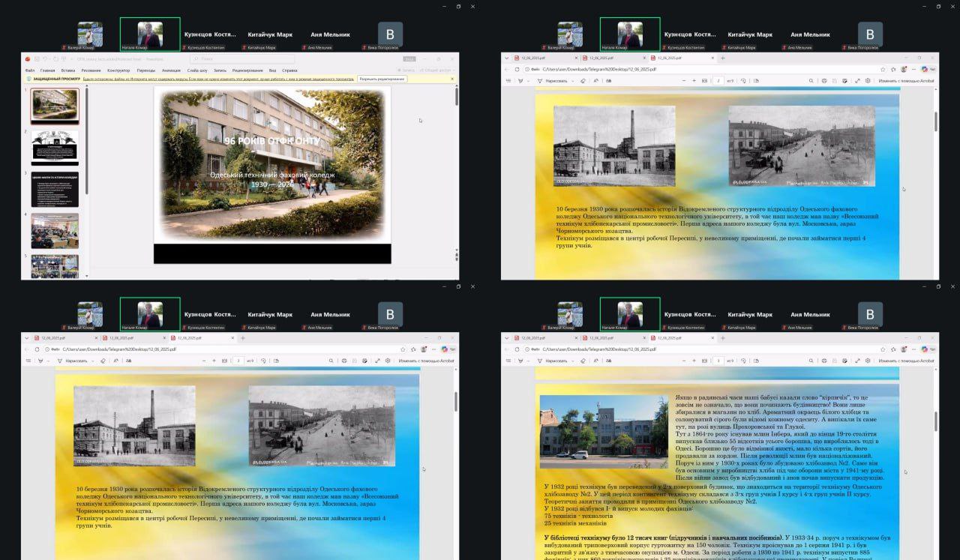Add new tab in bottom-left browser window
This screenshot has width=960, height=560.
pos(242,338)
